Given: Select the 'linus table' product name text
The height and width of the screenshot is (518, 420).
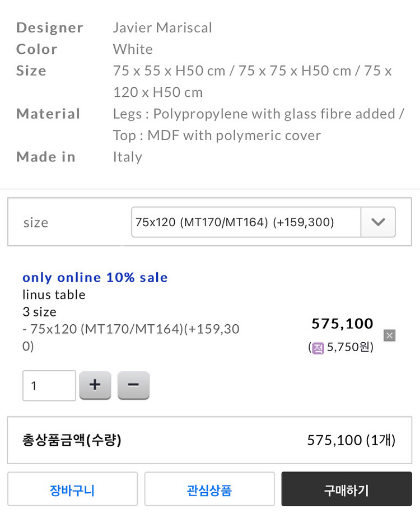Looking at the screenshot, I should 54,295.
